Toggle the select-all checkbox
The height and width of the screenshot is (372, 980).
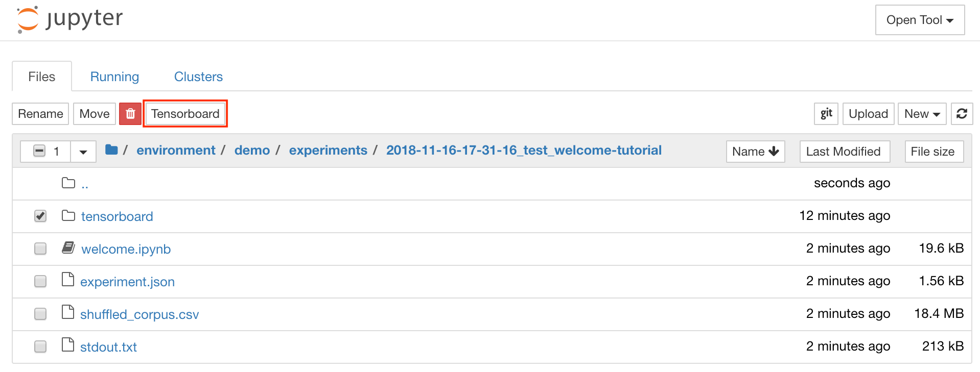pos(39,151)
